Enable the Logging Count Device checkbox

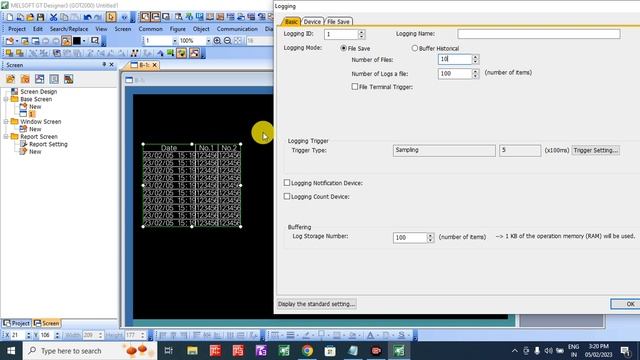[x=287, y=196]
